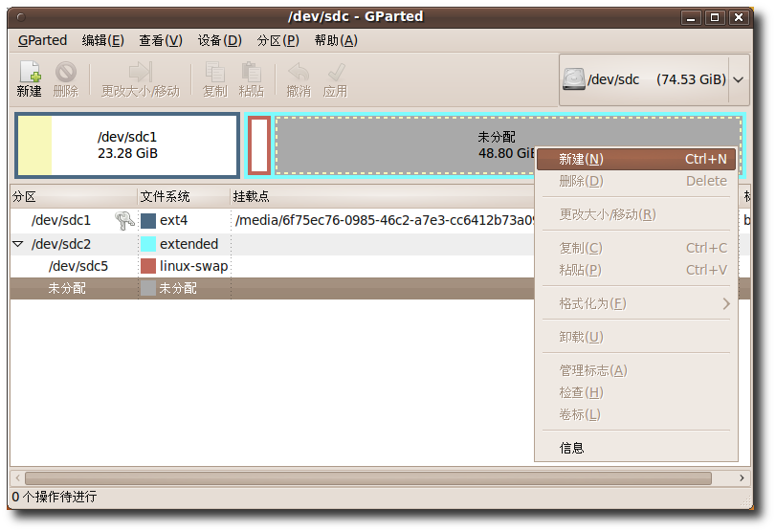This screenshot has width=776, height=532.
Task: Click the linux-swap red color swatch
Action: tap(148, 266)
